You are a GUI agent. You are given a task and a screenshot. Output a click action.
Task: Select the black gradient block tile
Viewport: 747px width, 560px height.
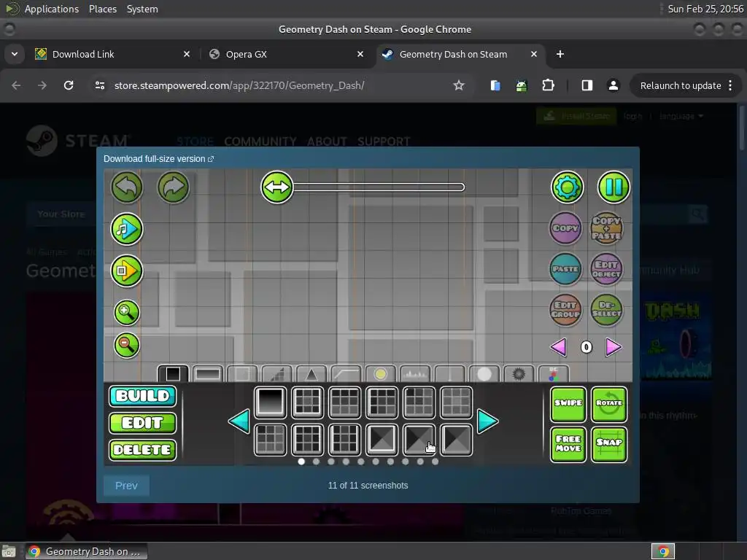[270, 402]
